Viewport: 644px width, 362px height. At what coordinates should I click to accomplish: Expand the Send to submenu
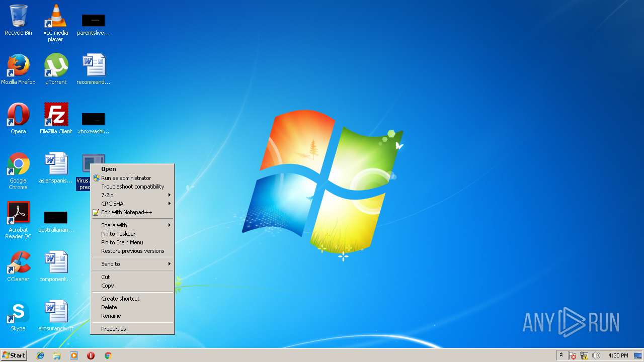coord(133,264)
